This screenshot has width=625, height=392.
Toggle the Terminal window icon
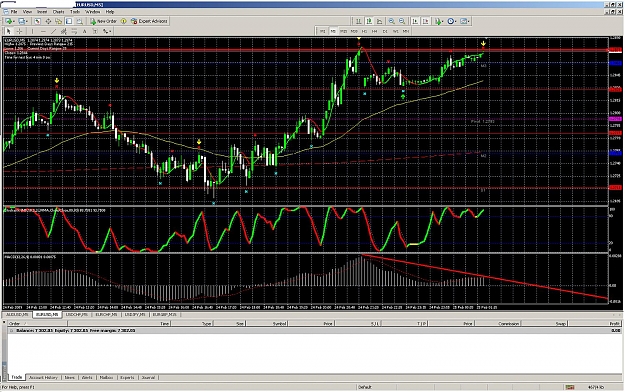(x=69, y=21)
